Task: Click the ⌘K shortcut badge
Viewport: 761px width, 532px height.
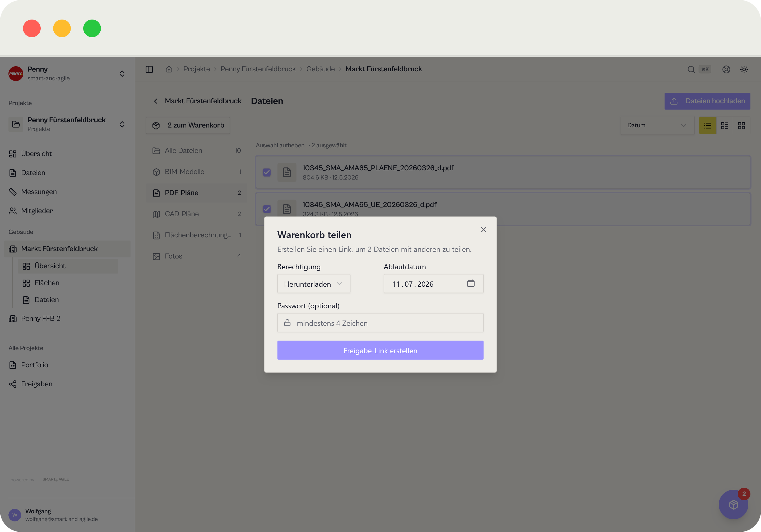Action: click(x=705, y=69)
